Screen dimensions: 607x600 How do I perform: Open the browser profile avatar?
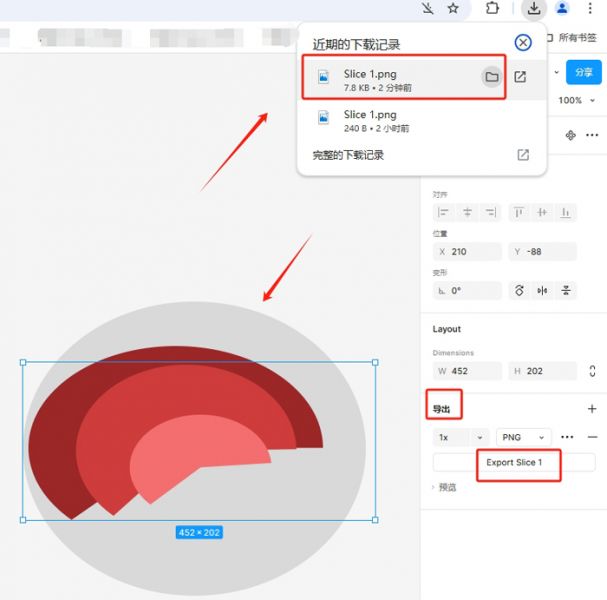[562, 9]
